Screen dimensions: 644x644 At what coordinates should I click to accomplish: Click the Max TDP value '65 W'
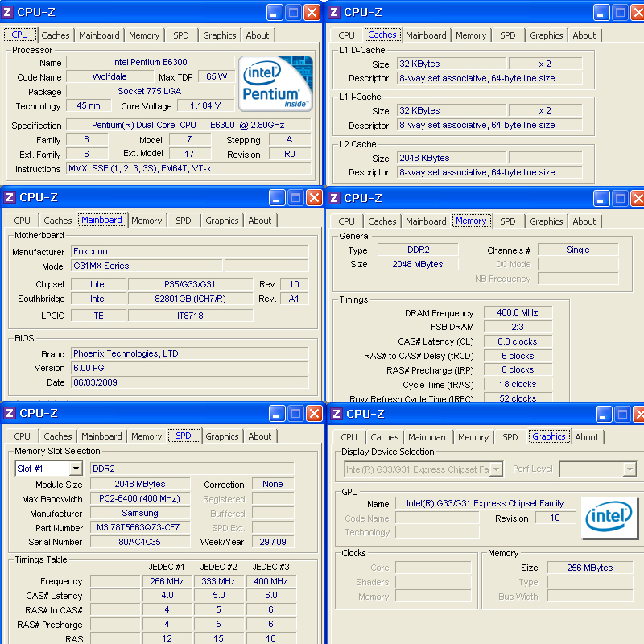coord(217,76)
